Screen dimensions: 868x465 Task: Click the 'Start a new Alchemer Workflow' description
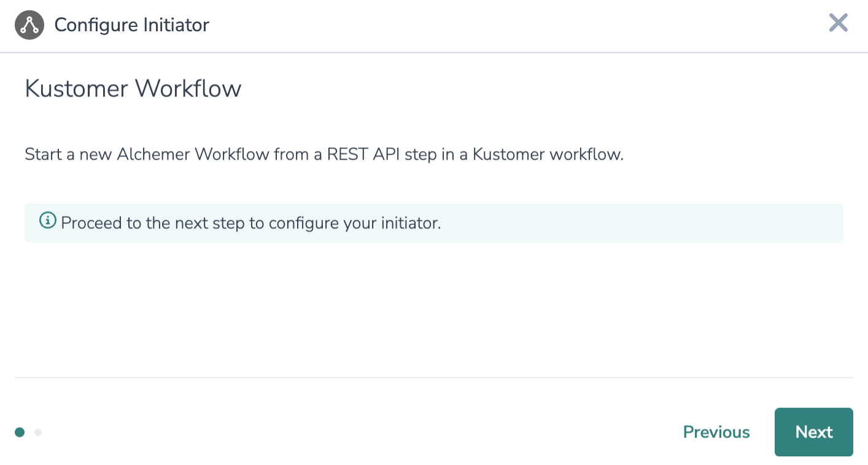point(324,154)
